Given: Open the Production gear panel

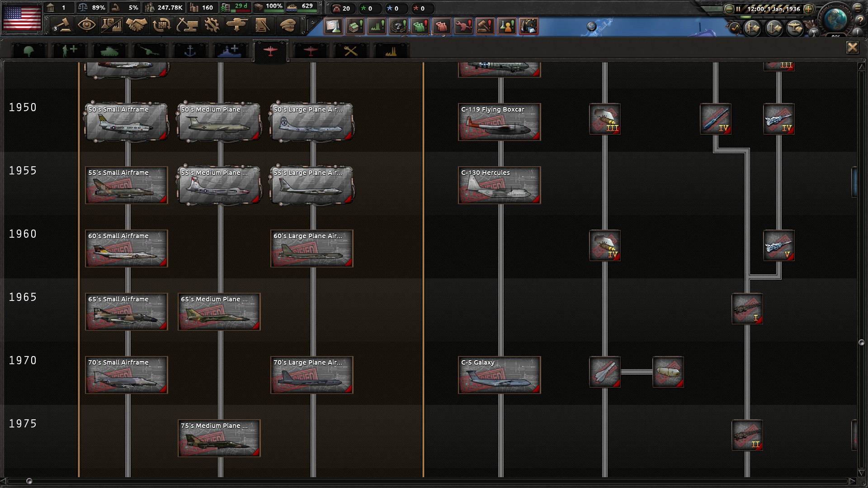Looking at the screenshot, I should [x=212, y=25].
